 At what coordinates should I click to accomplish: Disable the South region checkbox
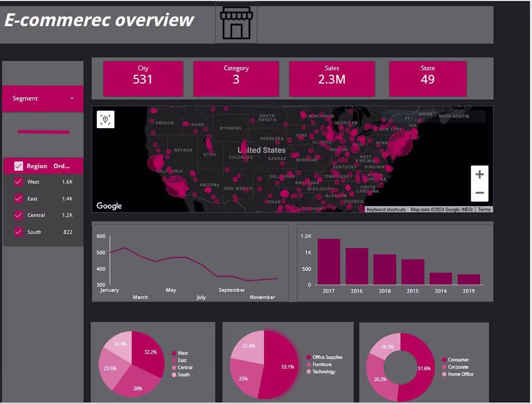tap(19, 232)
